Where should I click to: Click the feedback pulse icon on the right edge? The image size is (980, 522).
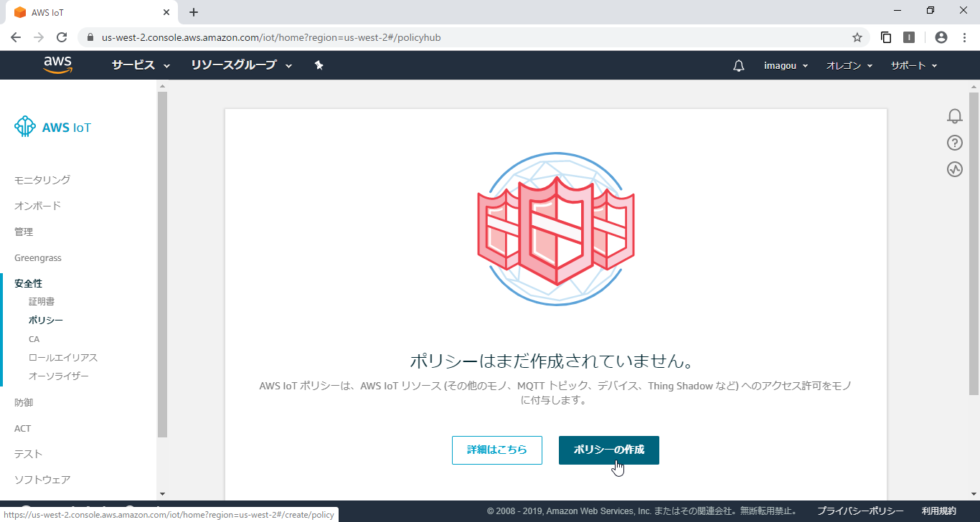pyautogui.click(x=954, y=169)
